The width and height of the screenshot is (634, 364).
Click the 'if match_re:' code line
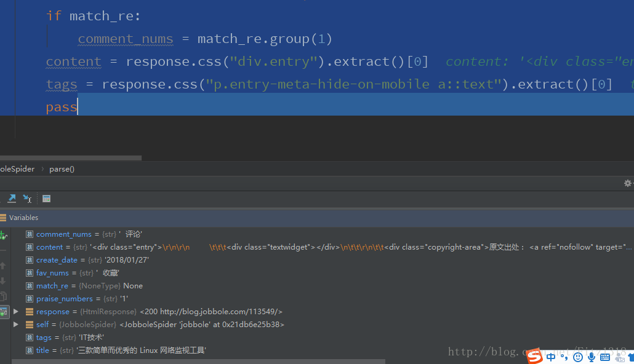click(93, 16)
